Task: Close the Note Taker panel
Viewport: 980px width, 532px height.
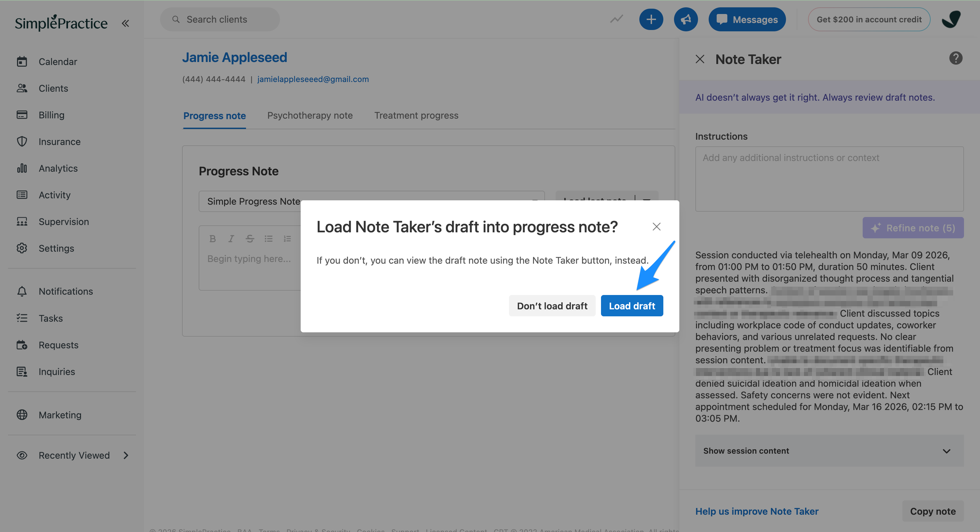Action: click(x=700, y=59)
